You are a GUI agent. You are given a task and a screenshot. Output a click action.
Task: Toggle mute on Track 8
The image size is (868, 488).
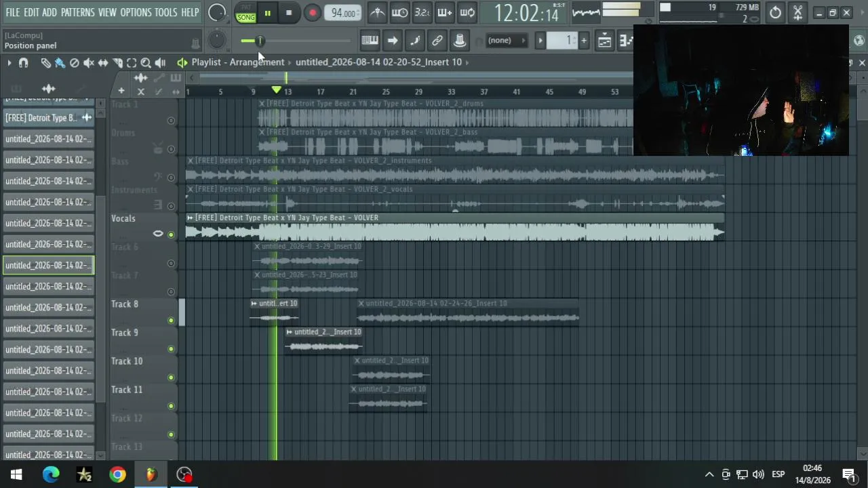pos(171,321)
